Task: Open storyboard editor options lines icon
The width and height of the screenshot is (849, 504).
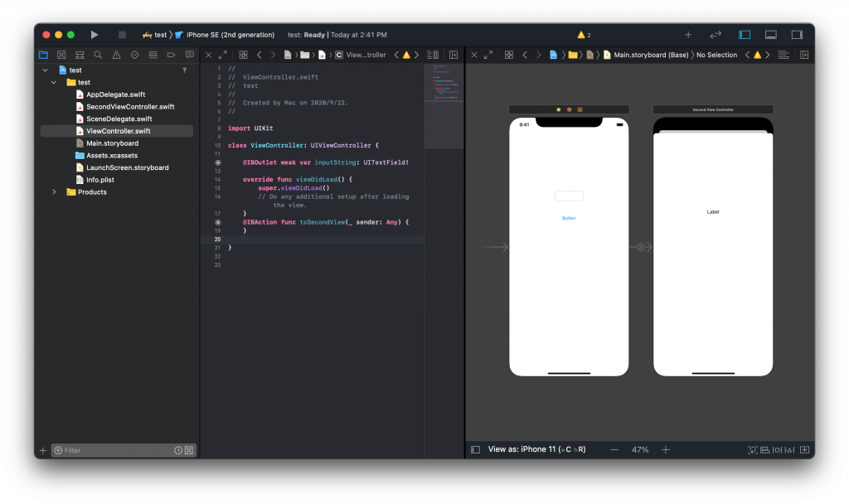Action: (x=784, y=55)
